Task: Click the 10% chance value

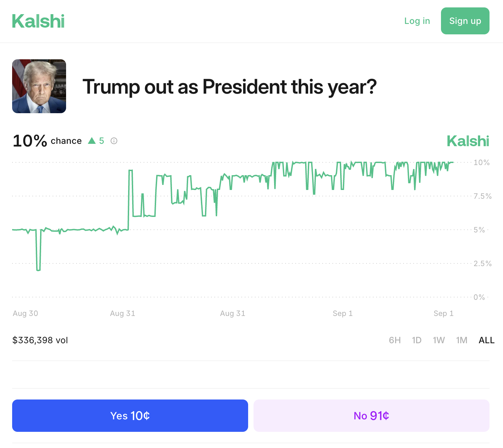Action: point(30,141)
